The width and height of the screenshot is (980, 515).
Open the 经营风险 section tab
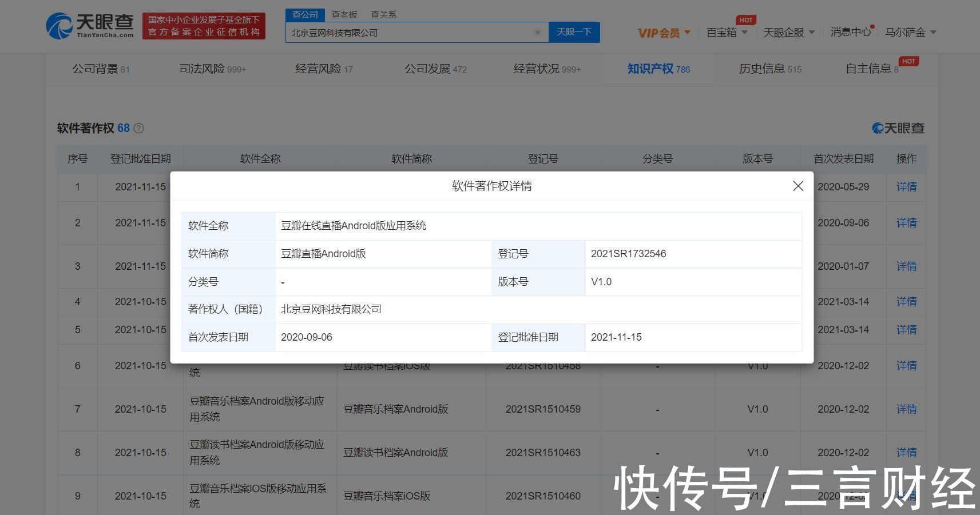coord(324,69)
